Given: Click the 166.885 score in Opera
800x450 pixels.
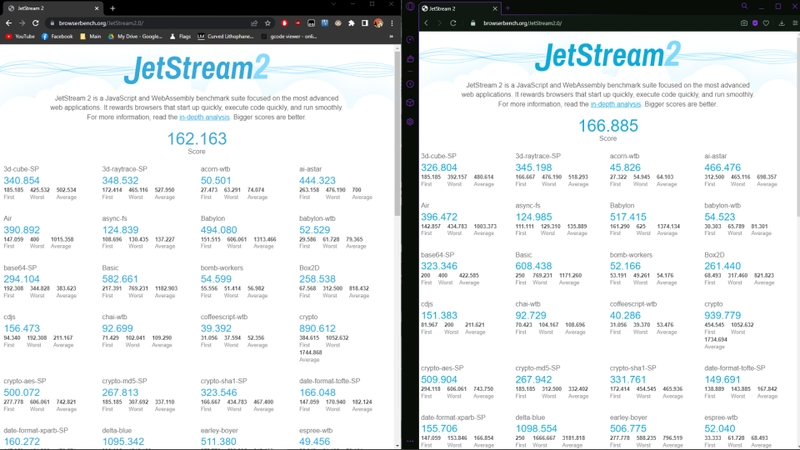Looking at the screenshot, I should click(x=608, y=126).
